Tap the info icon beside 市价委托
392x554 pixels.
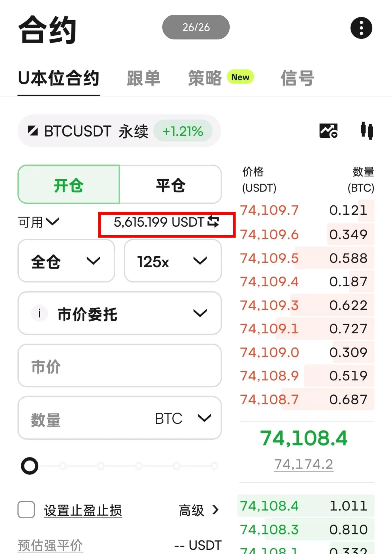(x=39, y=313)
